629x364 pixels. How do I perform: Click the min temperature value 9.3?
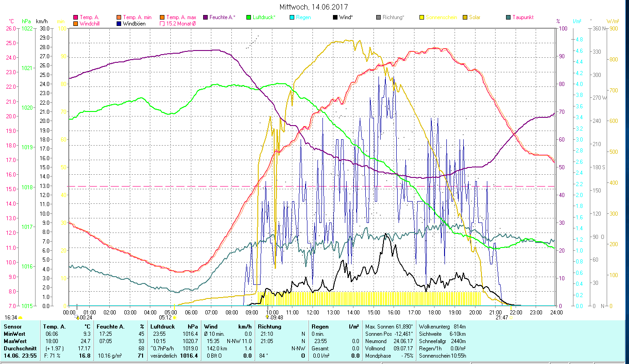(x=87, y=334)
